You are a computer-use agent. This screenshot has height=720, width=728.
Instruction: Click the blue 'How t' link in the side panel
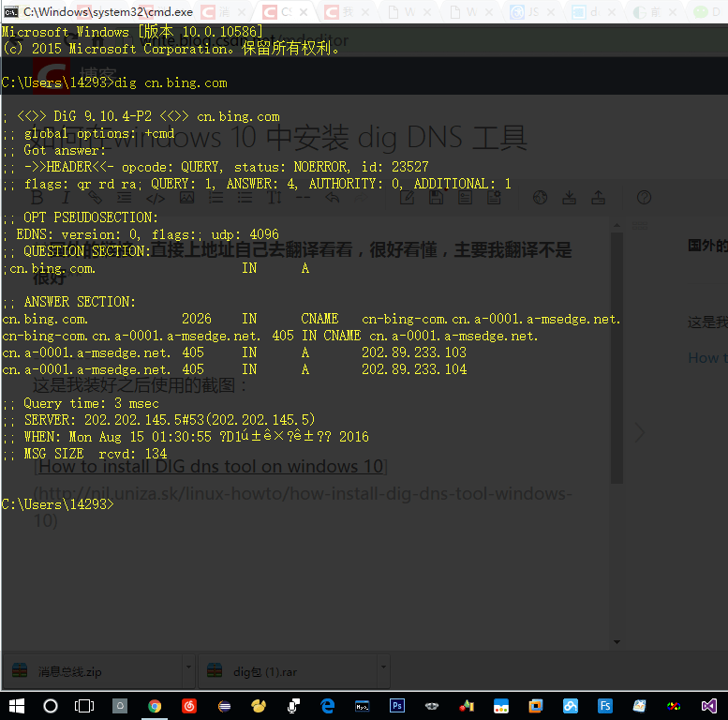tap(707, 358)
